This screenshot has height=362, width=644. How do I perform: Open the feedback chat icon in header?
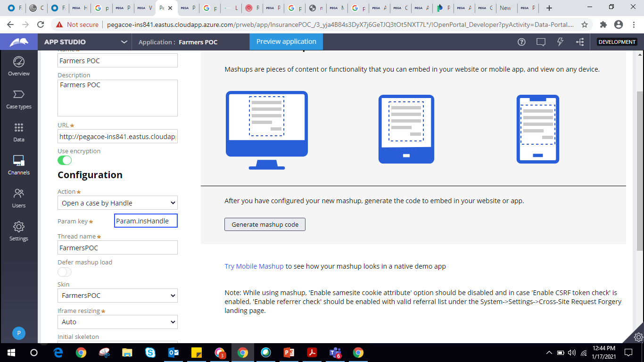pyautogui.click(x=540, y=41)
